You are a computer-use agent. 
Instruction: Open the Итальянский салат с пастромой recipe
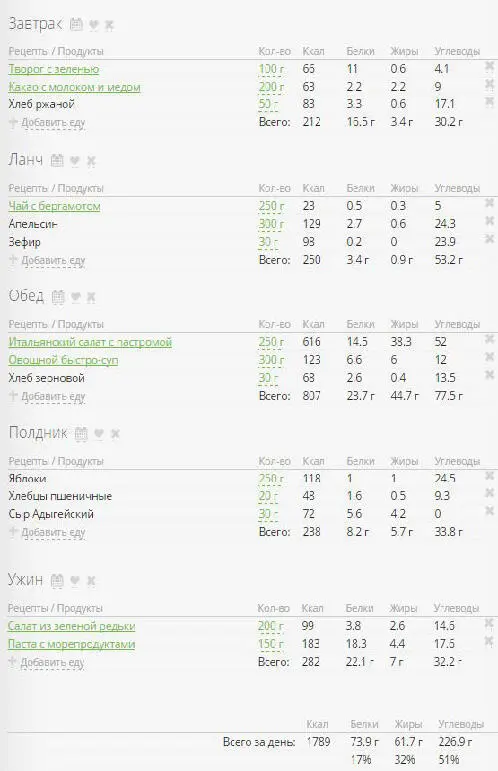[90, 342]
